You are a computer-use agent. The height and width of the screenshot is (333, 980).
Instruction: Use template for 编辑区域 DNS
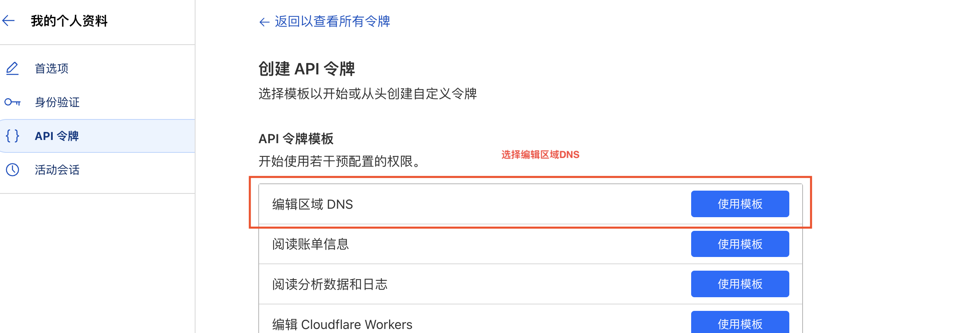[740, 204]
